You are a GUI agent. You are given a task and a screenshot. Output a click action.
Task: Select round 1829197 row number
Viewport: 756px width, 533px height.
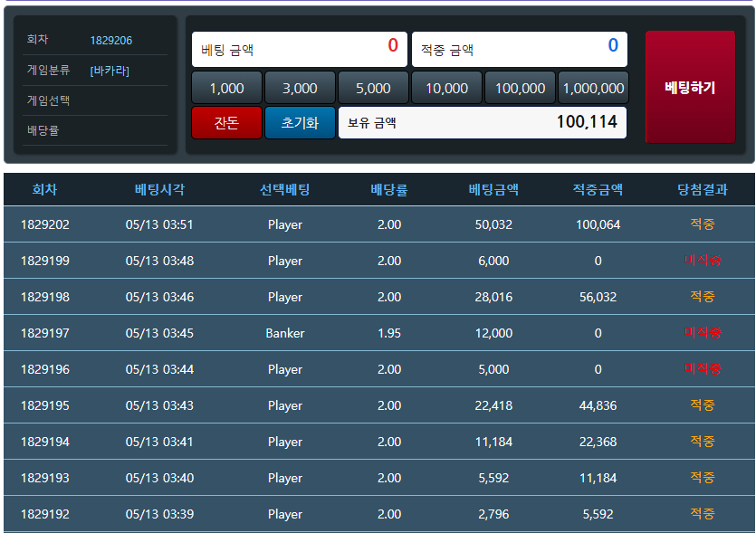pos(45,333)
